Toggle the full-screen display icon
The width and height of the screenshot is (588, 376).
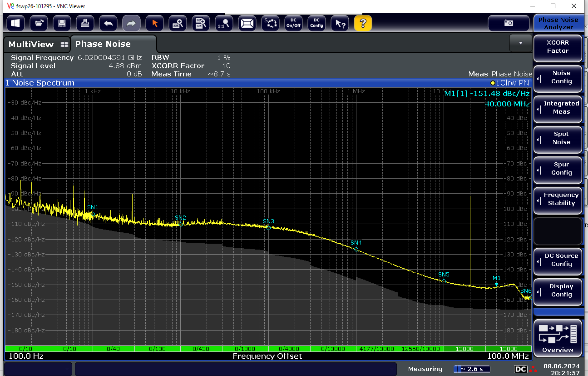point(247,23)
